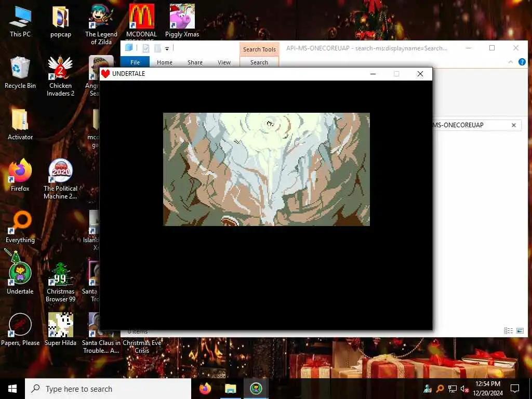
Task: Switch to Undertale taskbar button
Action: tap(256, 389)
